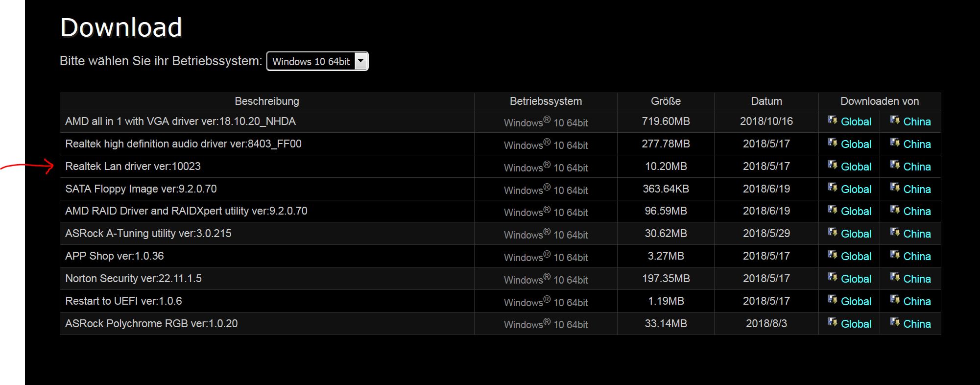Download AMD RAID Driver from Global link
Screen dimensions: 980x385
coord(856,212)
